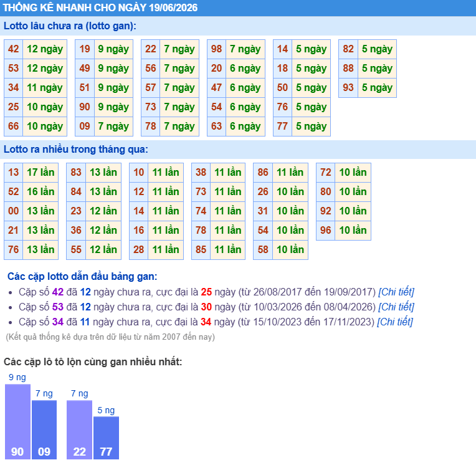
Task: Select number 78 in lotto gan table
Action: click(151, 127)
